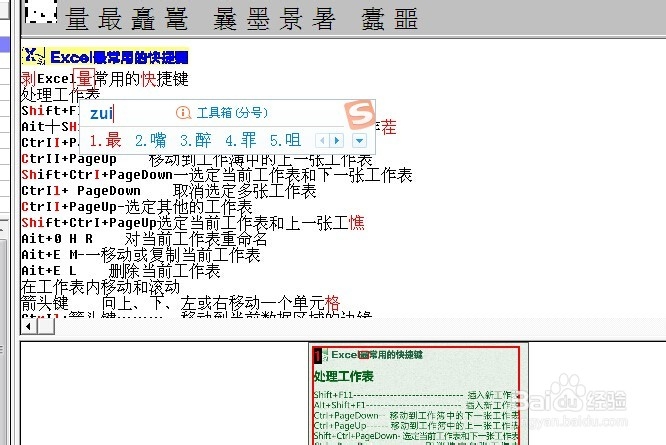
Task: Open the 工具箱 (分号) toolbox link
Action: coord(232,113)
